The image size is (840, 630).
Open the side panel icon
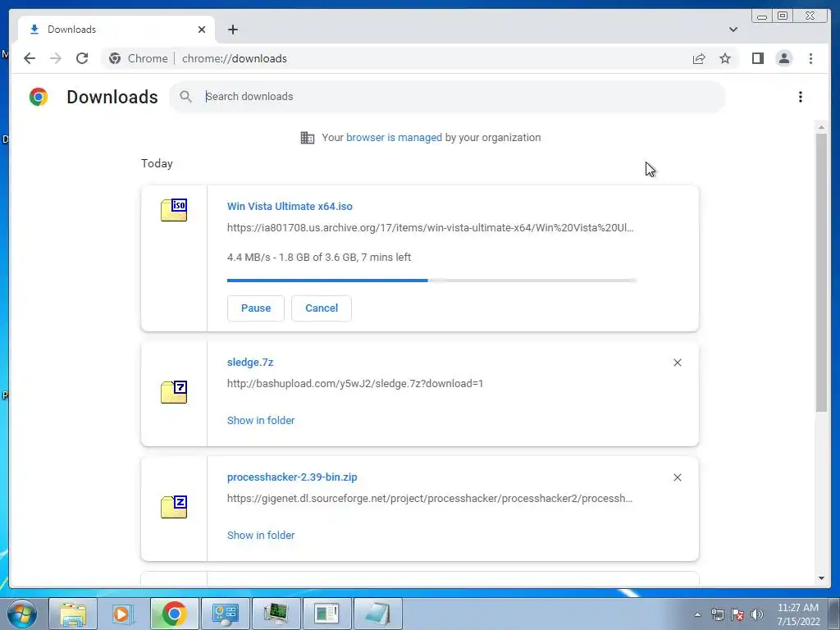coord(757,58)
